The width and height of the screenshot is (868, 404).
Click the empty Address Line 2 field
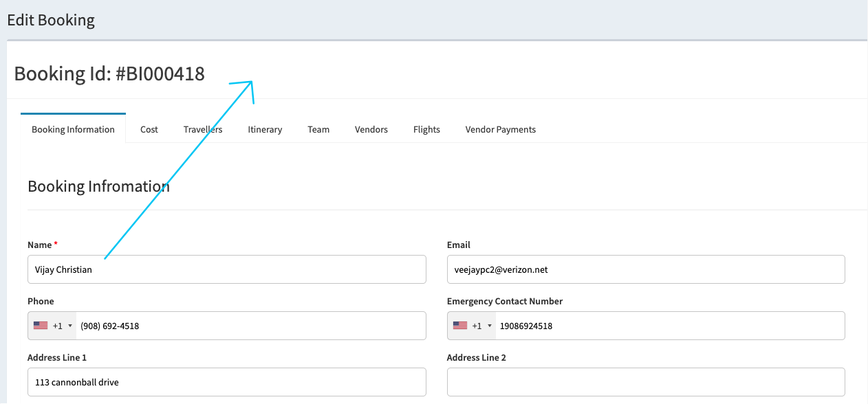(x=645, y=382)
